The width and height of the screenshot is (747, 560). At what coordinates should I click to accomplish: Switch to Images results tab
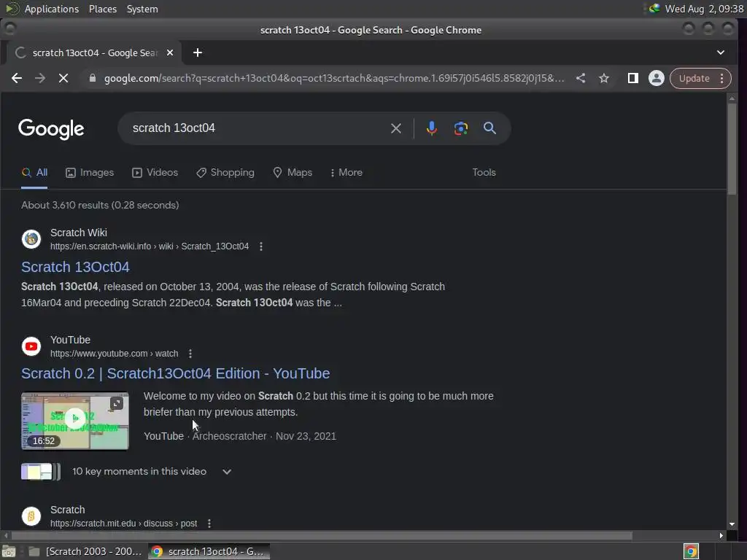90,172
